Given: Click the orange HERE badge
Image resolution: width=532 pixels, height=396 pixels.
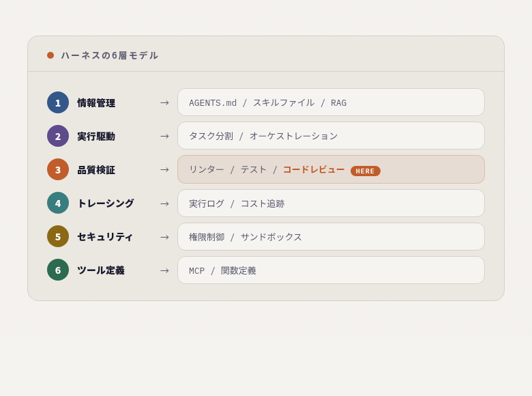Looking at the screenshot, I should tap(366, 171).
